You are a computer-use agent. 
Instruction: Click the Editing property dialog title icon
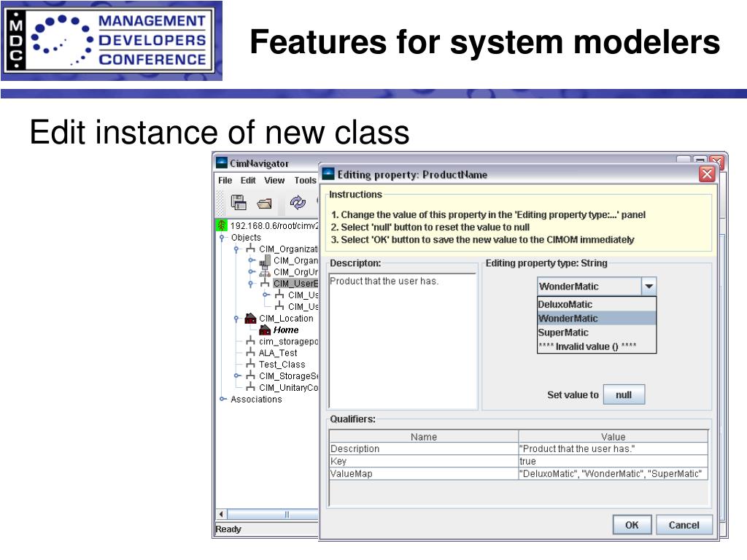(x=328, y=174)
